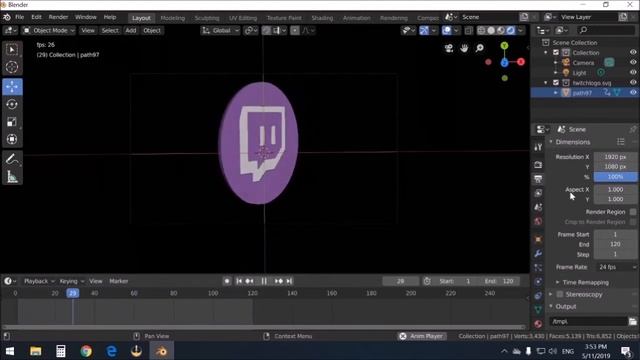Click the magnifier zoom-view icon
Image resolution: width=640 pixels, height=360 pixels.
coord(480,48)
